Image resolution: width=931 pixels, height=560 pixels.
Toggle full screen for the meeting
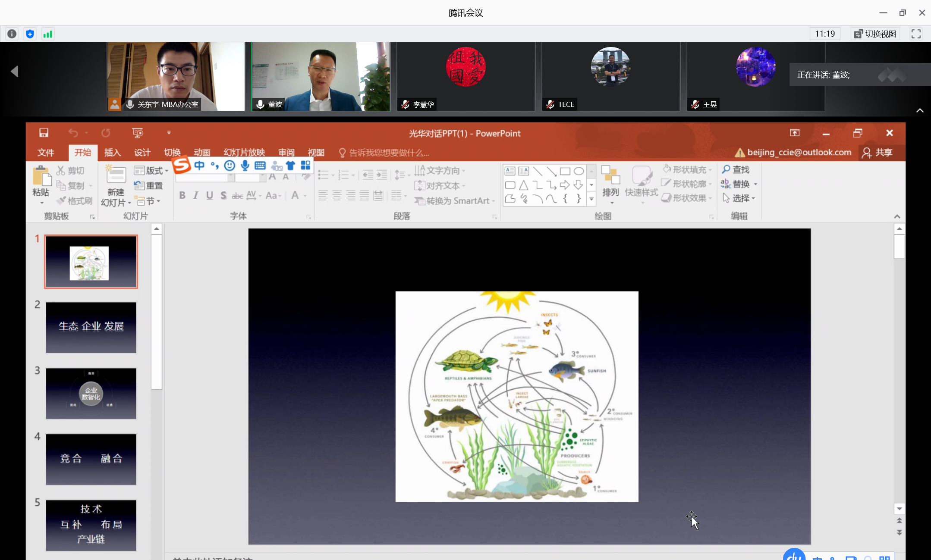click(916, 34)
